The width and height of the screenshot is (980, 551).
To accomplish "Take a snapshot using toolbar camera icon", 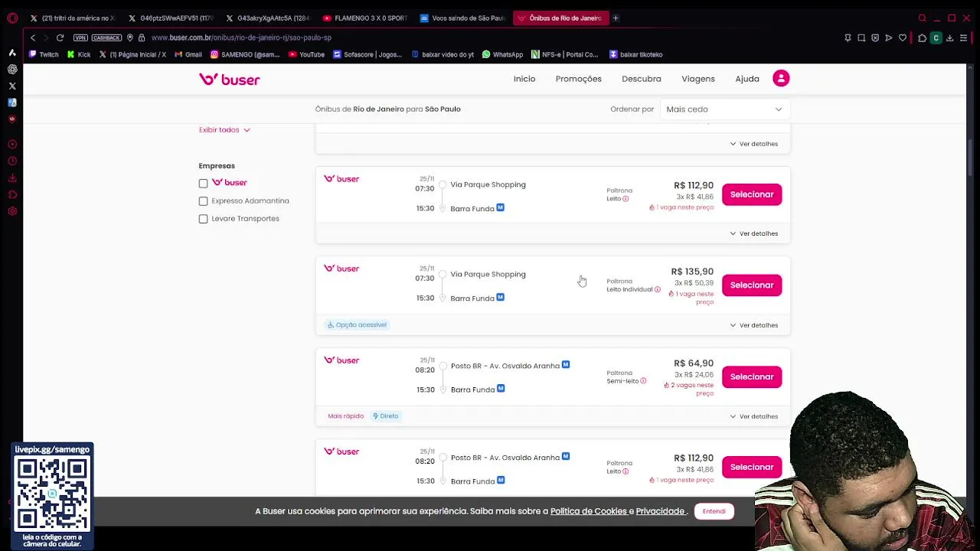I will (861, 37).
